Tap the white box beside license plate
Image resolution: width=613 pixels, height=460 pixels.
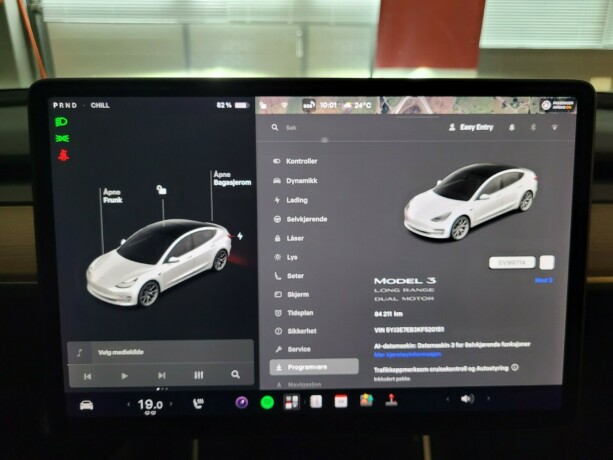[x=547, y=263]
